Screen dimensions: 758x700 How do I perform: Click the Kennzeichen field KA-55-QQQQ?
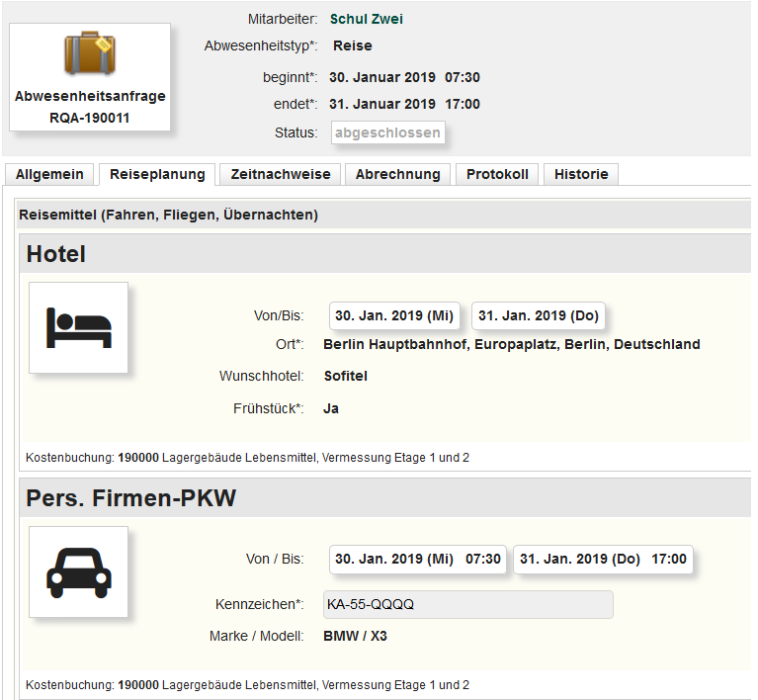(468, 604)
